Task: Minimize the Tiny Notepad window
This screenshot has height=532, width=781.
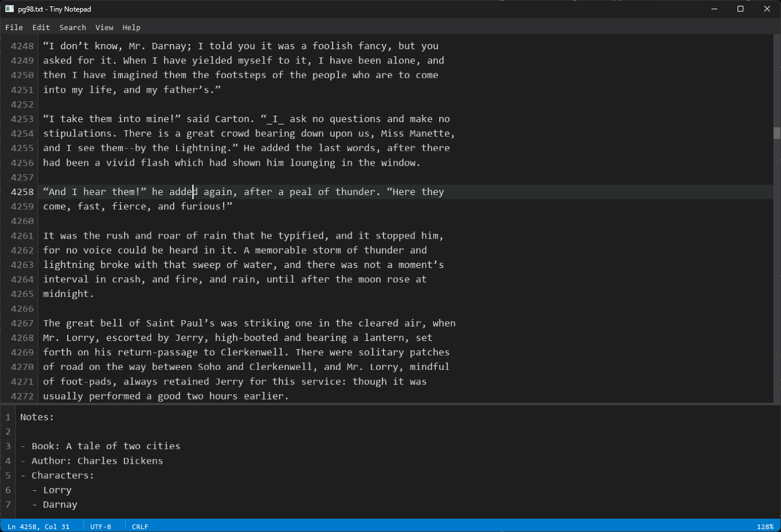Action: pos(714,9)
